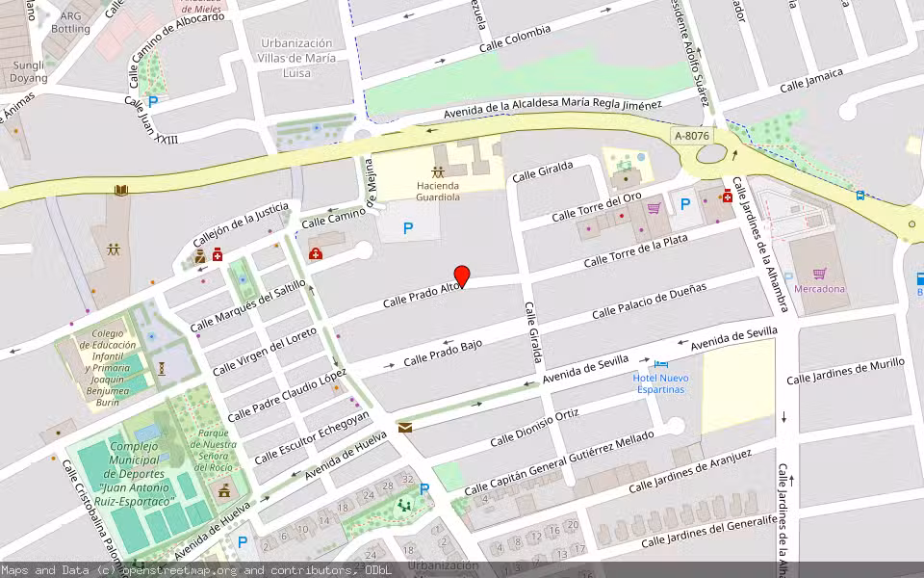Click the shopping cart icon near Calle Torre del Oro
Screen dimensions: 924x578
click(x=654, y=208)
